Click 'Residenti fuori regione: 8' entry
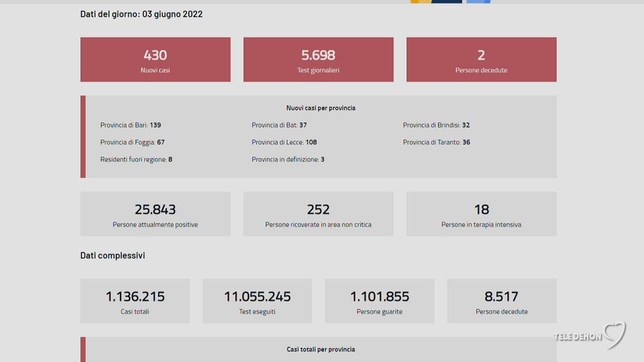 coord(136,159)
